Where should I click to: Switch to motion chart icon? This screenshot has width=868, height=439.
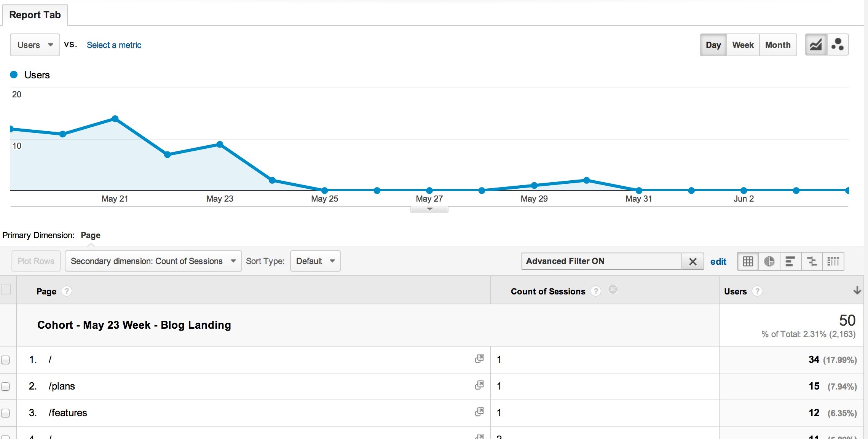click(x=838, y=45)
